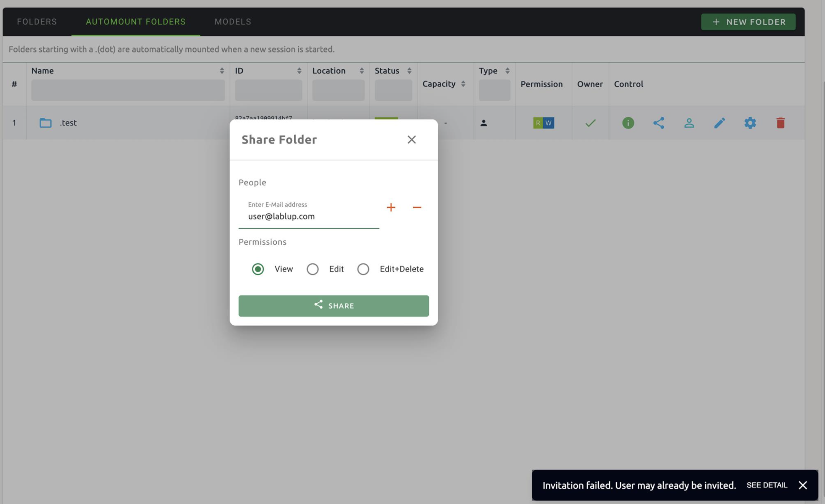Click the e-mail address input field

coord(309,216)
